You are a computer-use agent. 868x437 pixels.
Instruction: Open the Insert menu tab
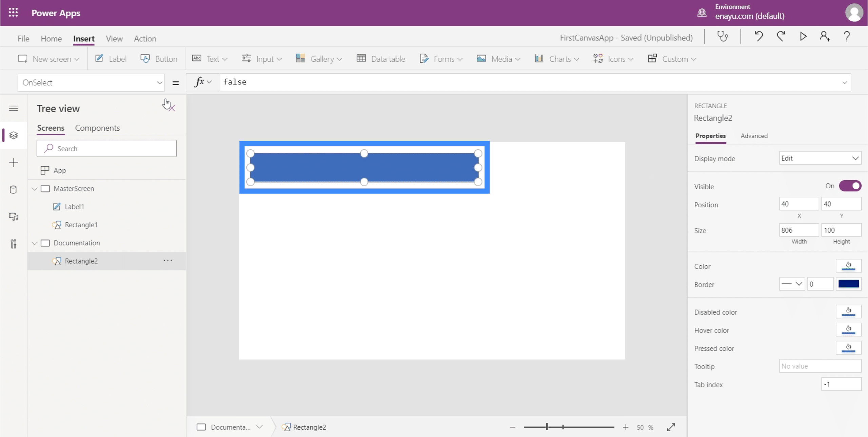click(x=83, y=38)
